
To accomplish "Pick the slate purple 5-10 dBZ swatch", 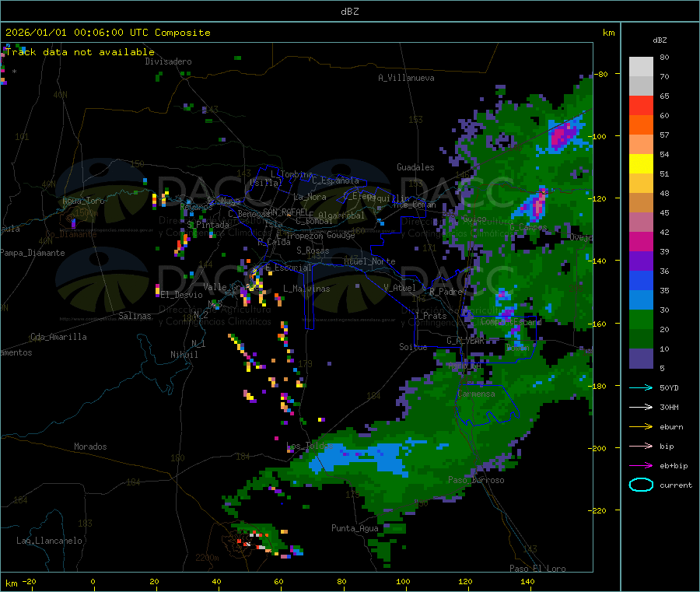I will tap(641, 359).
